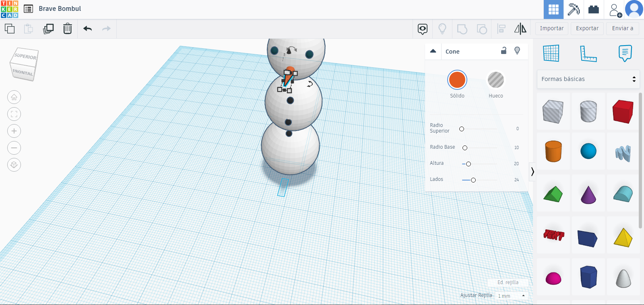Zoom in on the workplane
Viewport: 644px width, 305px height.
click(14, 131)
